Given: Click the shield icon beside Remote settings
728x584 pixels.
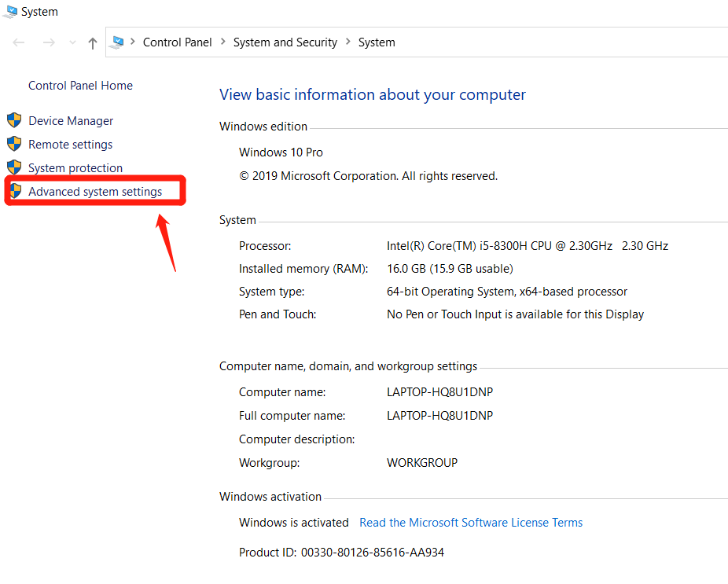Looking at the screenshot, I should (x=14, y=144).
